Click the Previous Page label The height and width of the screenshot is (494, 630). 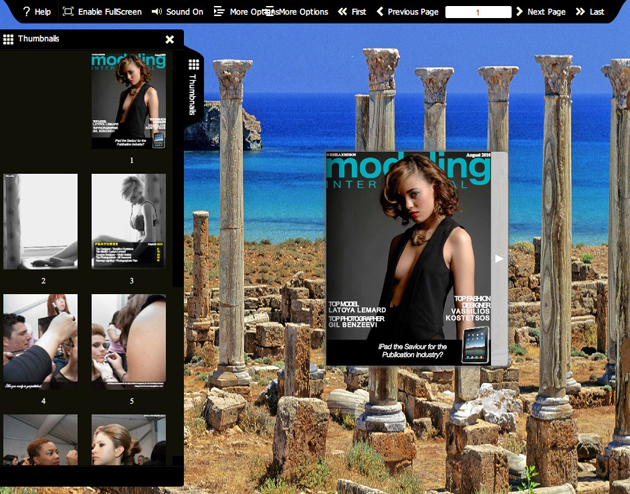413,12
